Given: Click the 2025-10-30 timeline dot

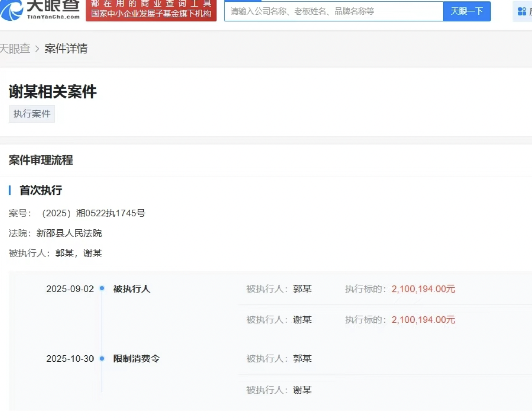Looking at the screenshot, I should click(102, 358).
